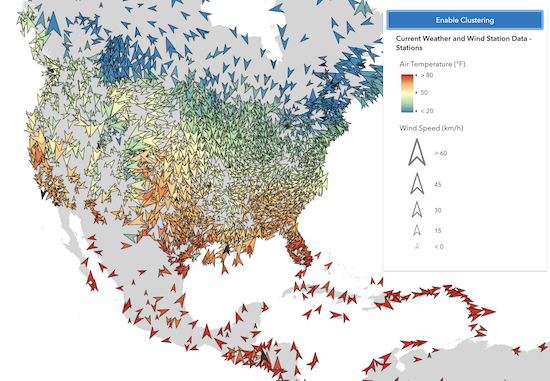This screenshot has height=381, width=550.
Task: Click the black wind arrow off California coast
Action: tap(43, 194)
